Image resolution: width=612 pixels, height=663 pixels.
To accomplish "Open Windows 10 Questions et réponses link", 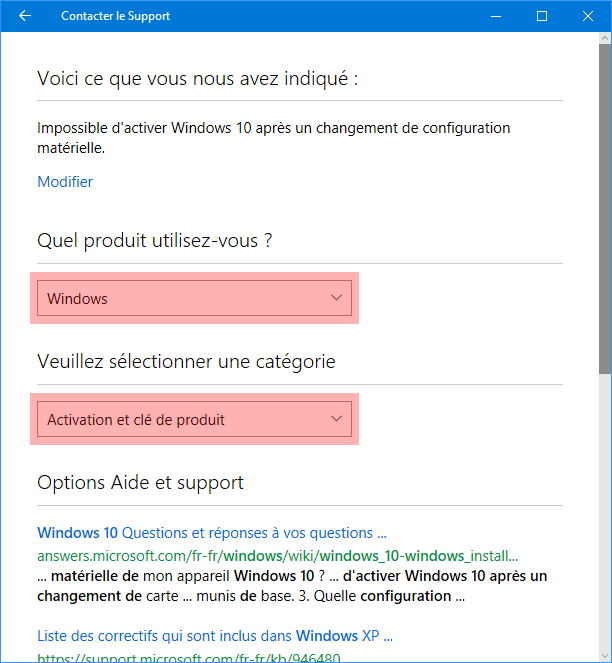I will coord(212,533).
